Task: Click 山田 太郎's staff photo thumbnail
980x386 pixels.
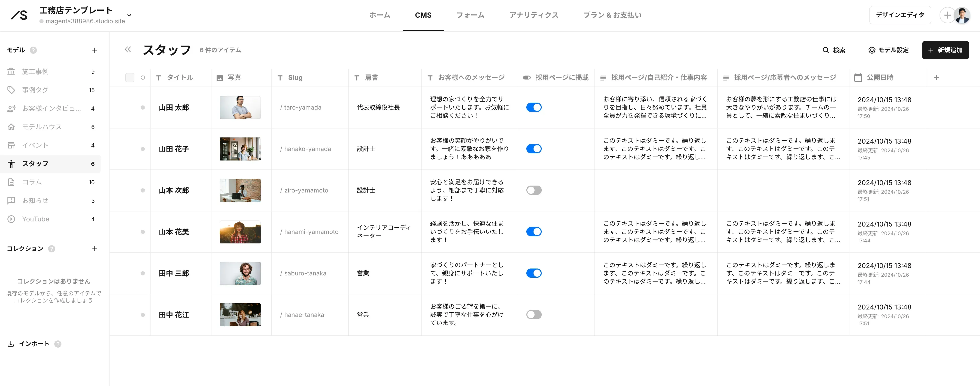Action: tap(240, 107)
